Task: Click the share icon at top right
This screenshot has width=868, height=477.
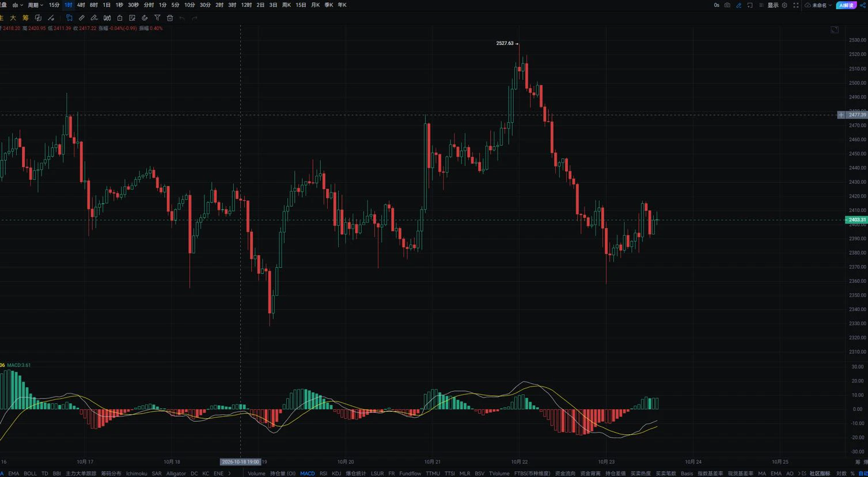Action: point(863,5)
